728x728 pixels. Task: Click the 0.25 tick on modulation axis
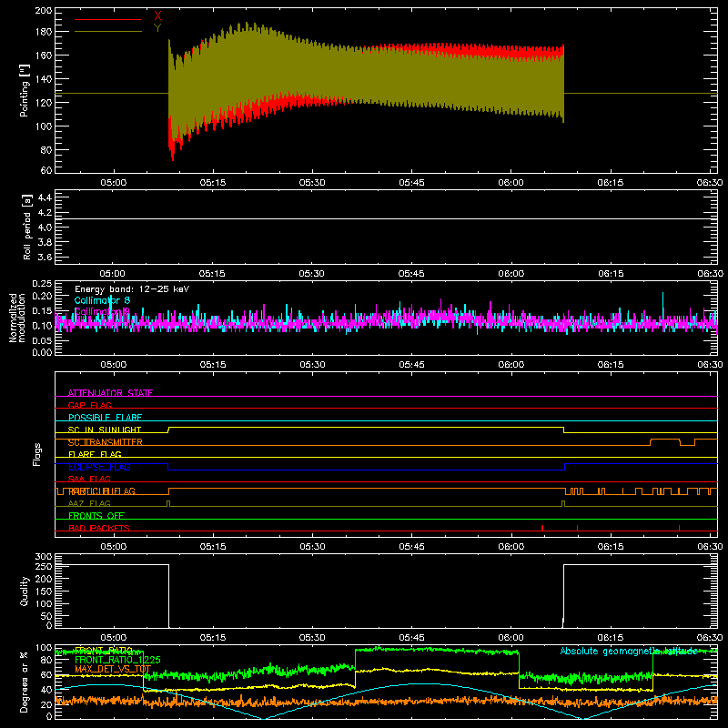[x=42, y=284]
